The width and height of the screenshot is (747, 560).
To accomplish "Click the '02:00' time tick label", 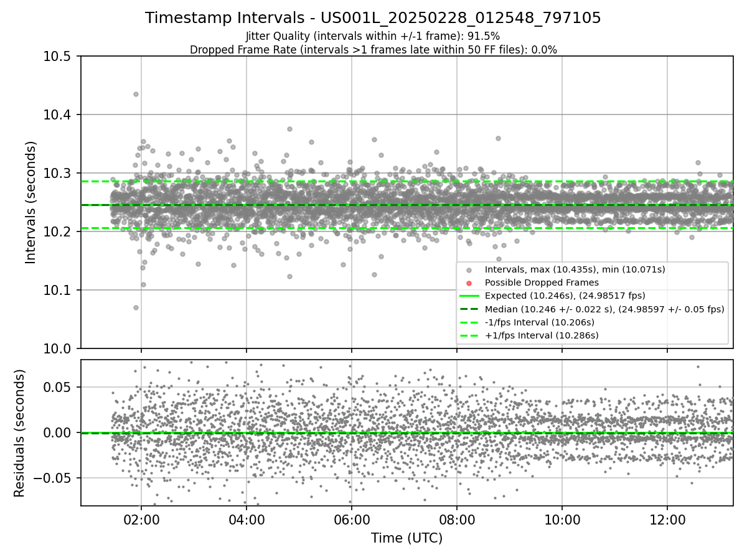I will coord(141,520).
